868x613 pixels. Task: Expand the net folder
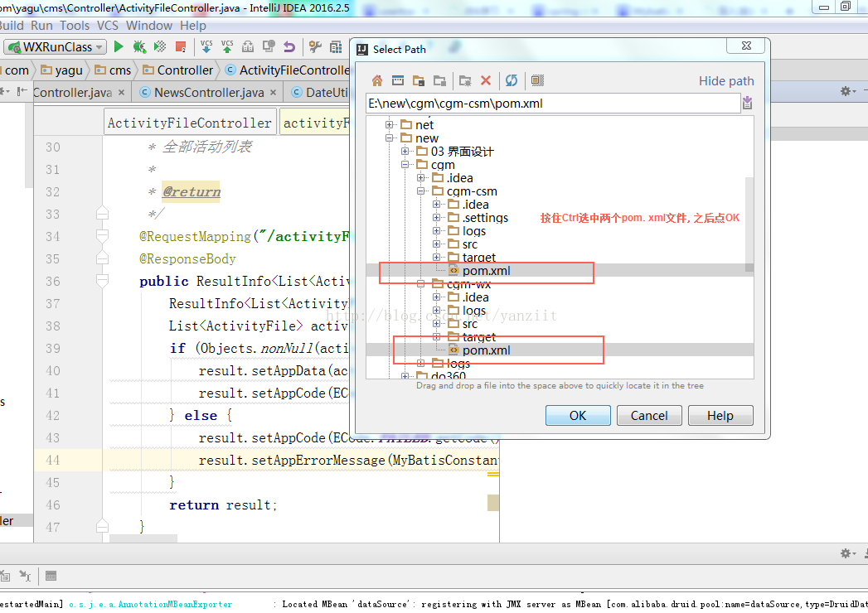[x=389, y=124]
